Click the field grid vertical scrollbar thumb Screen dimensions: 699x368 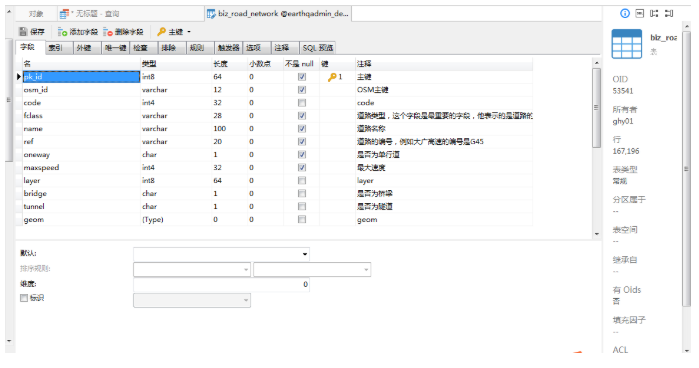596,108
